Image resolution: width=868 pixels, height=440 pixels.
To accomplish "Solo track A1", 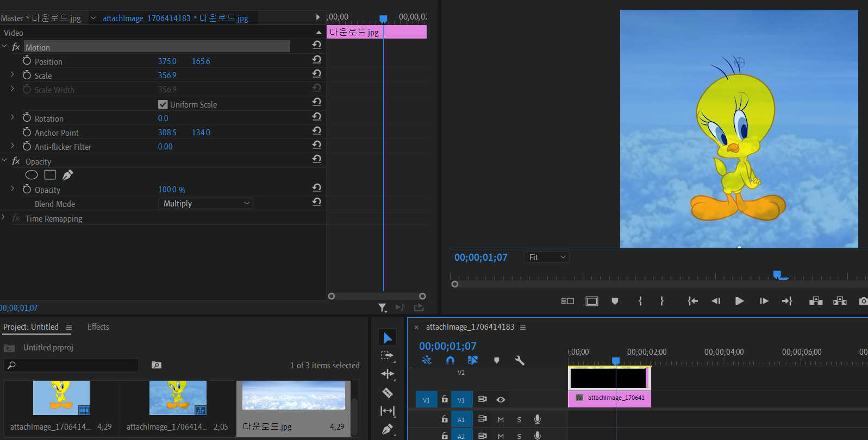I will (519, 419).
